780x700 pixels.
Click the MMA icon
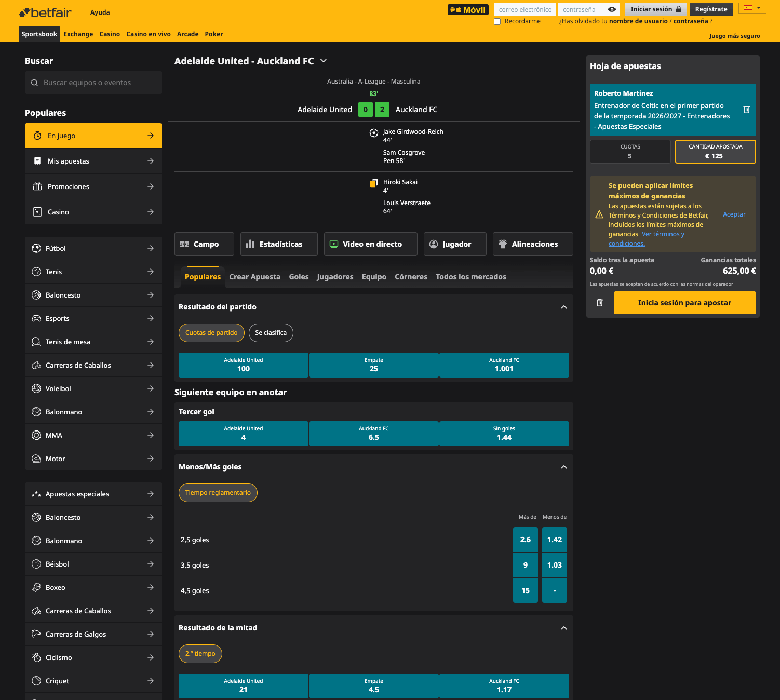coord(36,435)
